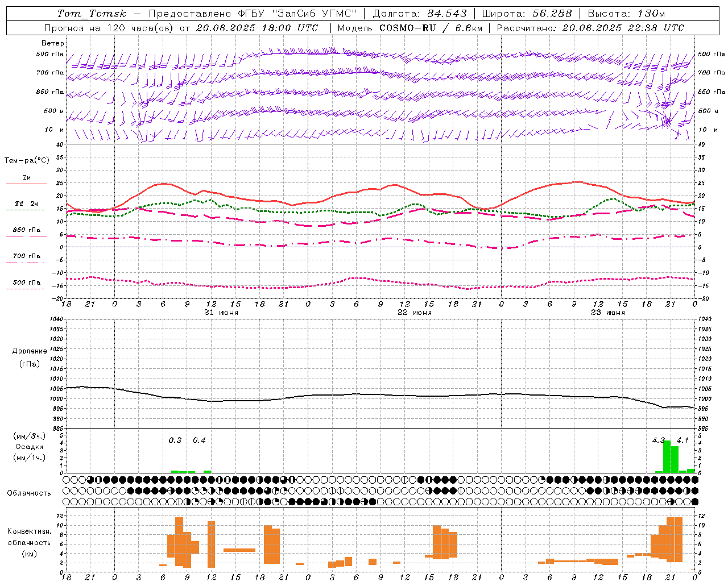Click the Td 2м legend entry
The height and width of the screenshot is (582, 728).
click(26, 203)
